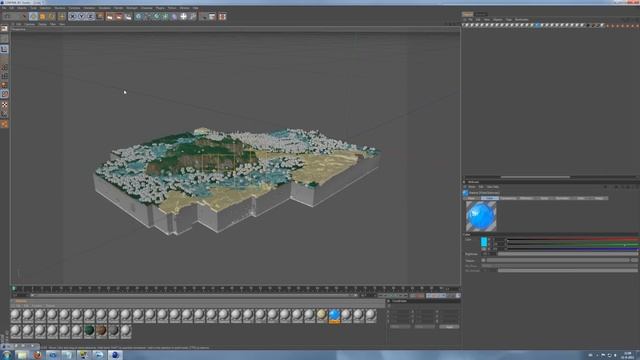Open the NURBS generator icon

click(156, 16)
